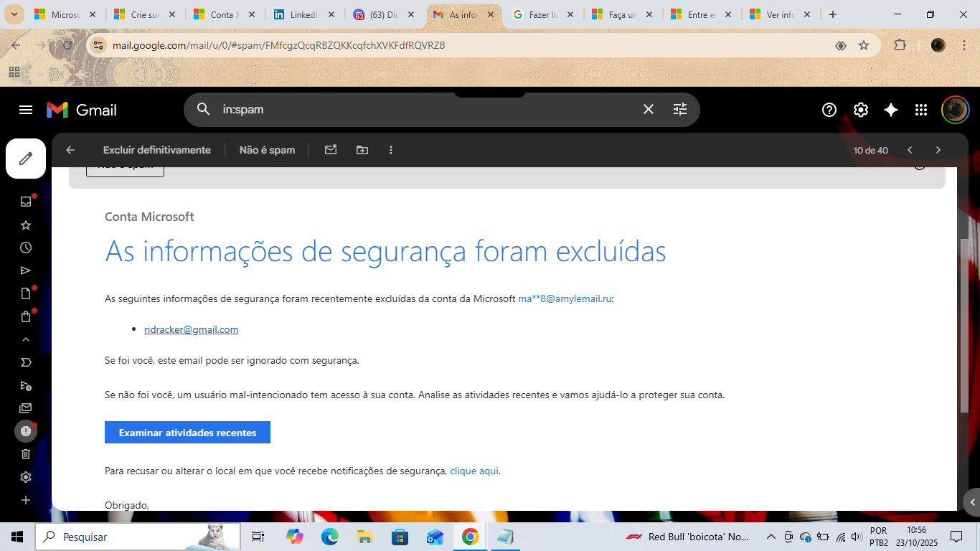Image resolution: width=980 pixels, height=551 pixels.
Task: Open the Trash bin icon
Action: pos(26,454)
